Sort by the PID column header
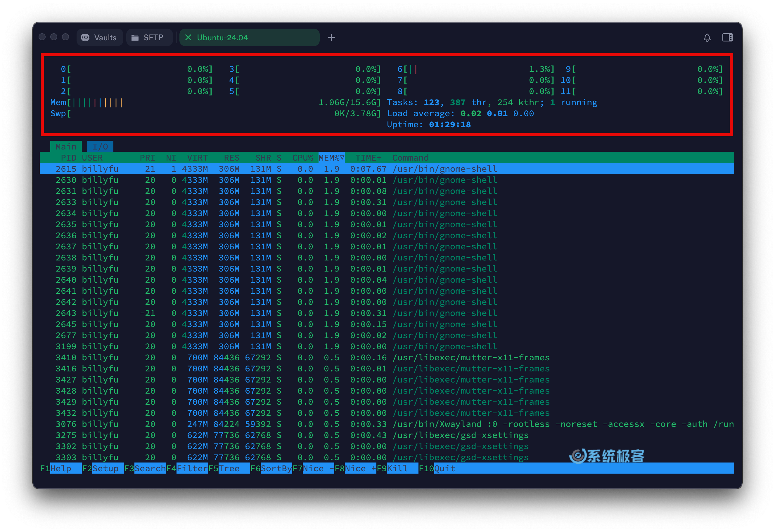The image size is (775, 532). 68,158
